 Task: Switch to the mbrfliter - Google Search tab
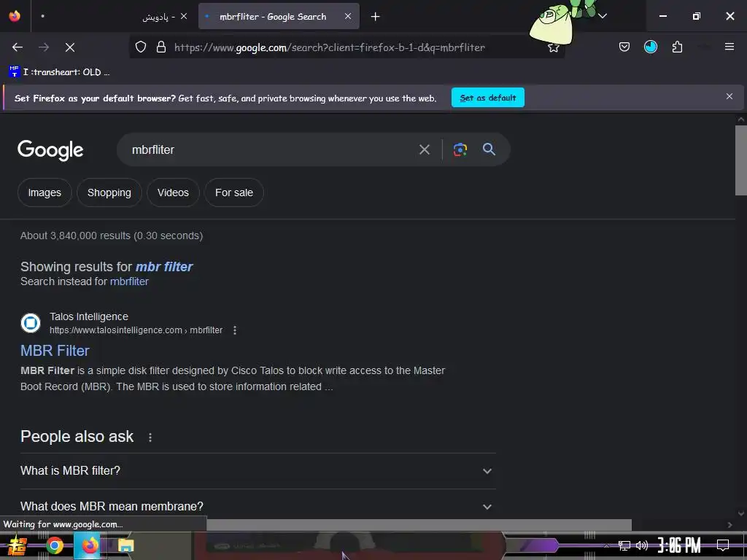pyautogui.click(x=279, y=16)
